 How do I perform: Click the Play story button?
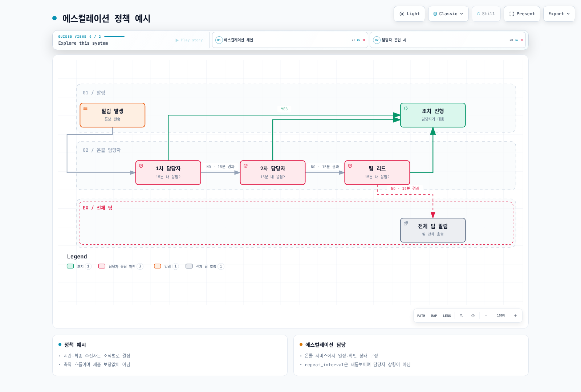189,40
